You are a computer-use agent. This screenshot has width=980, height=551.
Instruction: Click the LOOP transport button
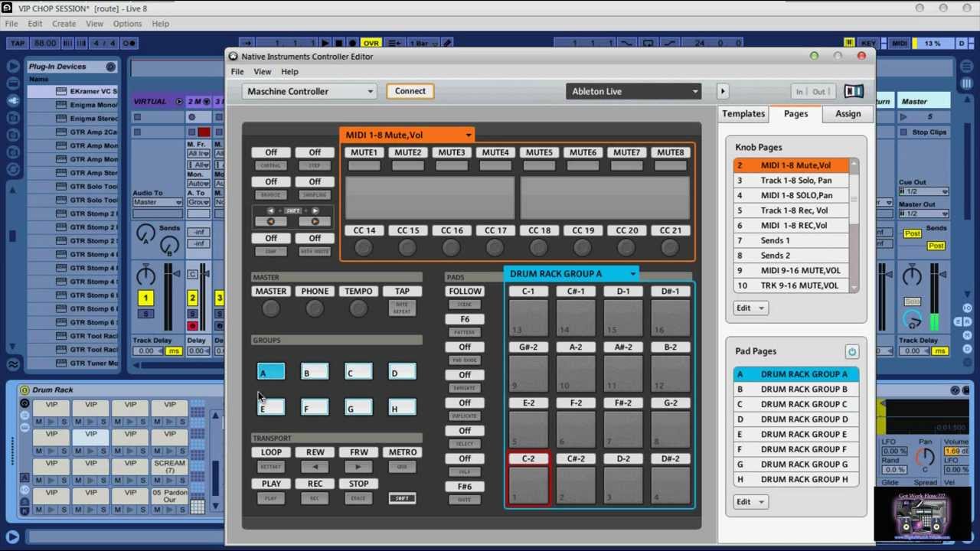[271, 452]
